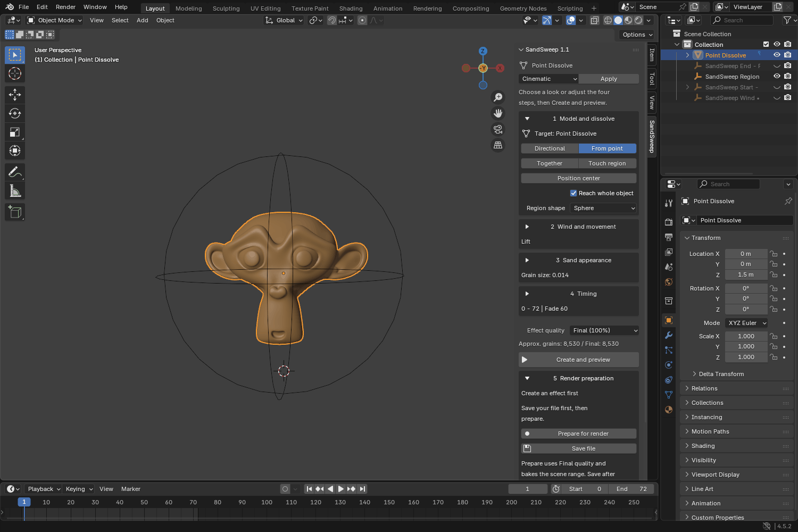Open Effect quality dropdown

point(604,330)
